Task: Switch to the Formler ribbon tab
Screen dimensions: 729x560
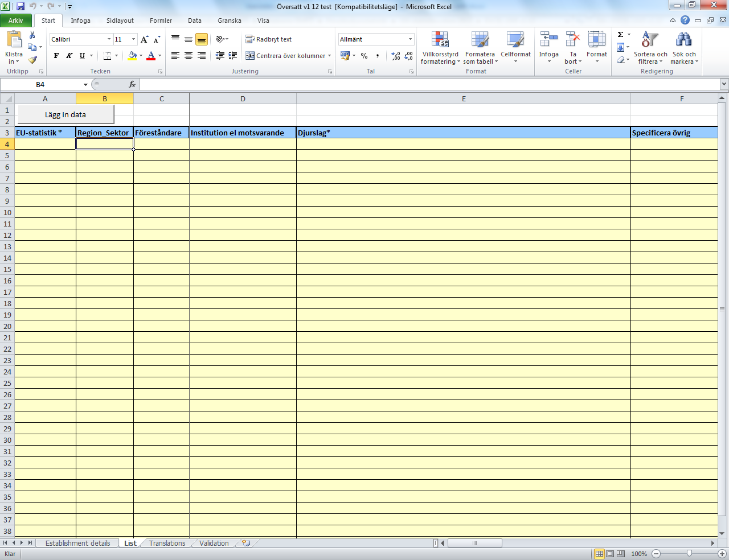Action: click(161, 20)
